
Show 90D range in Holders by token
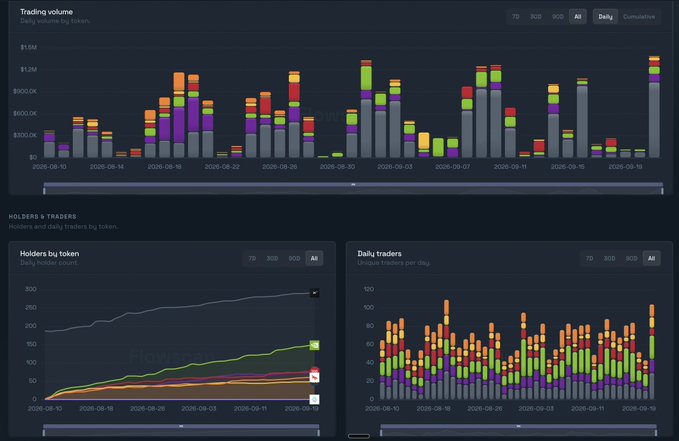click(294, 258)
